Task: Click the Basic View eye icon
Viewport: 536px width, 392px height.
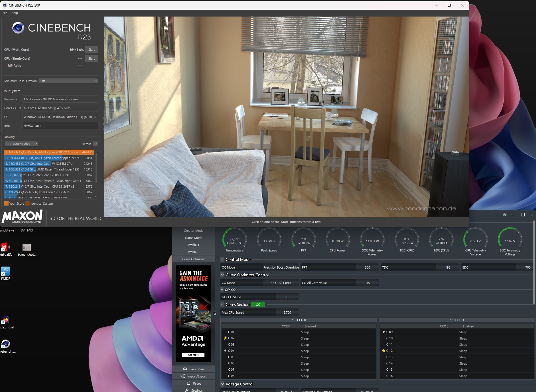Action: click(x=185, y=369)
